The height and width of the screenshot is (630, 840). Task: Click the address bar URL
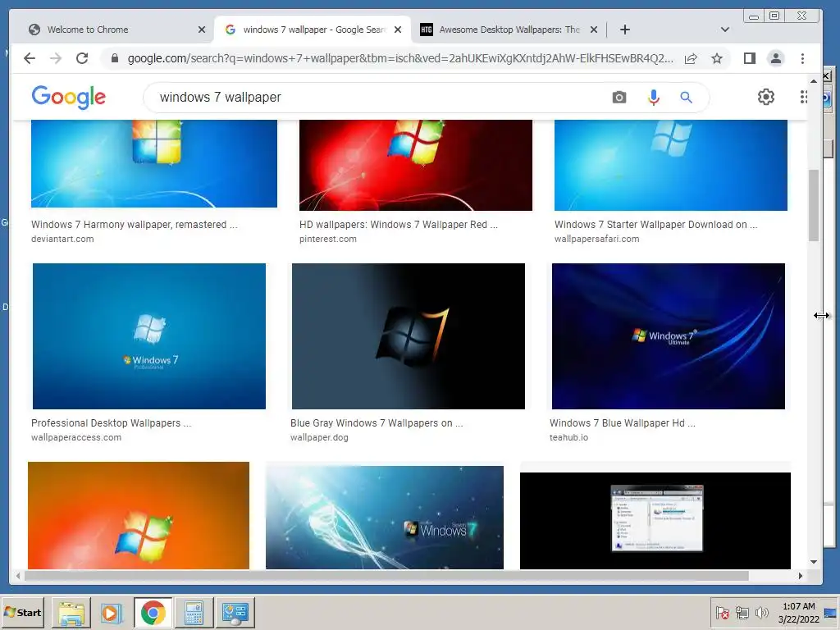[400, 58]
